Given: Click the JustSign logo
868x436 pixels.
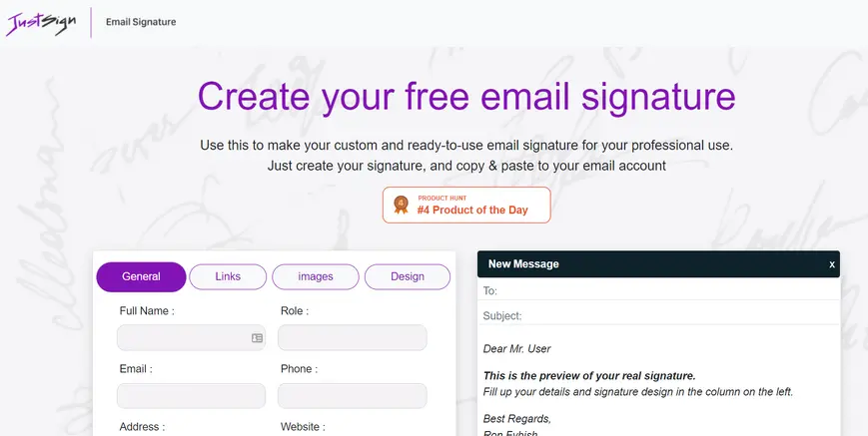Looking at the screenshot, I should tap(41, 22).
